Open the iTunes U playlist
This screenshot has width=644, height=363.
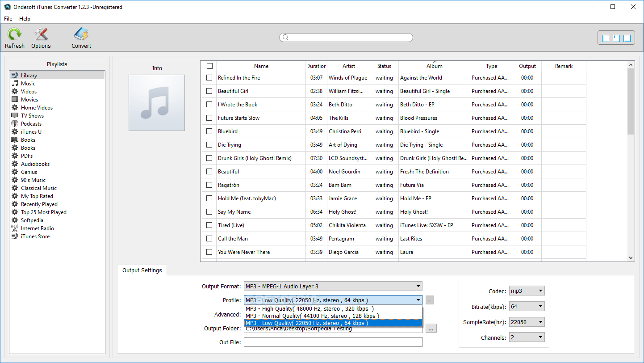click(57, 132)
